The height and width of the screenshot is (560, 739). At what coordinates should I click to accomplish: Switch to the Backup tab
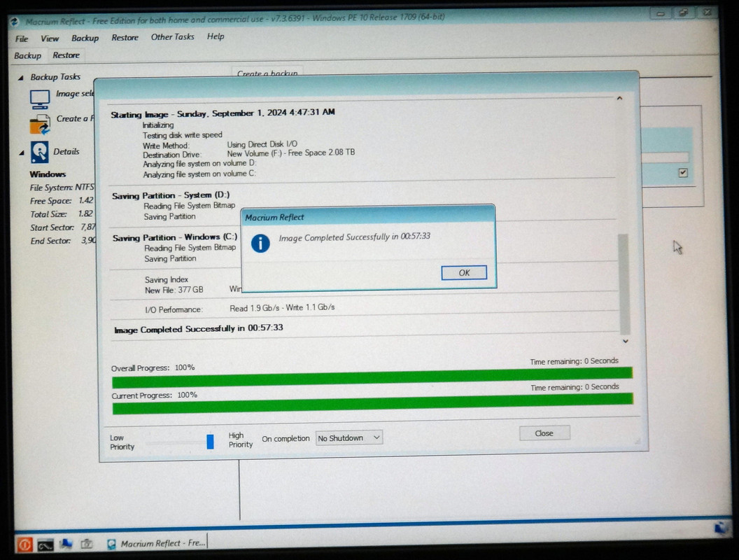pos(27,55)
